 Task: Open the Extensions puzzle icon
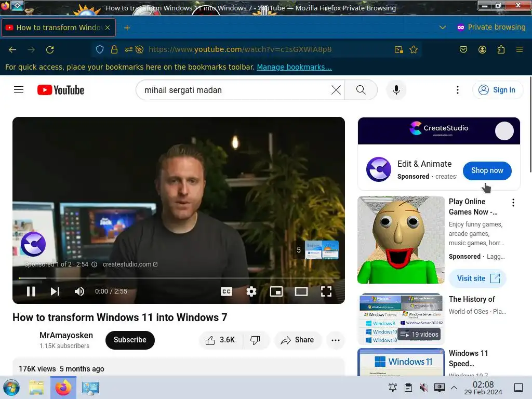501,49
